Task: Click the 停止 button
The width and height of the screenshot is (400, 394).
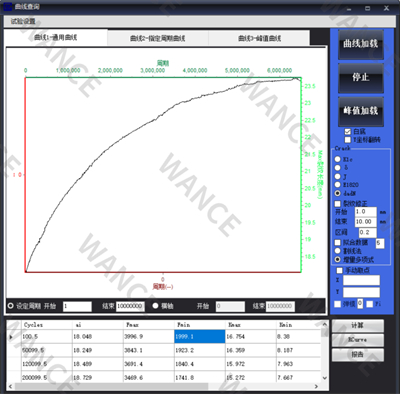Action: pos(361,78)
